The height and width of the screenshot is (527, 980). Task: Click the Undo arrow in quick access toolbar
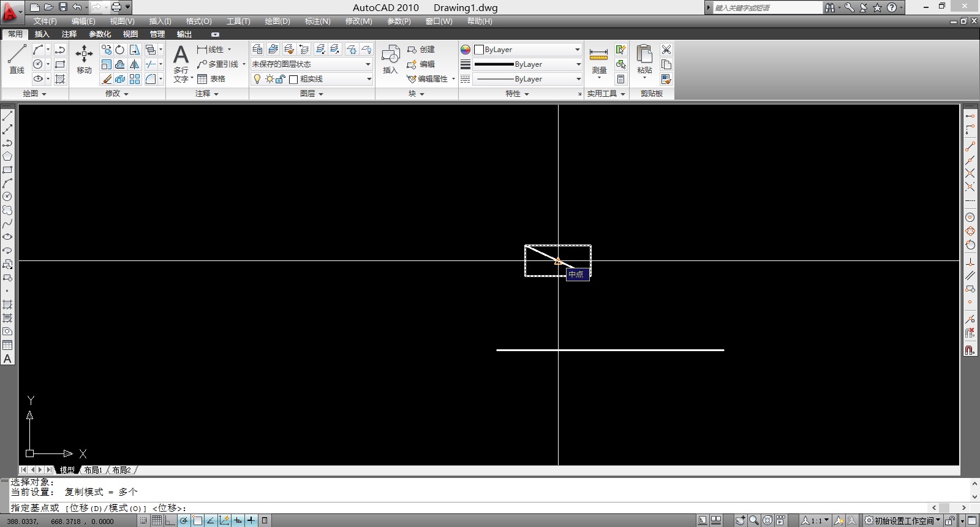pos(77,7)
